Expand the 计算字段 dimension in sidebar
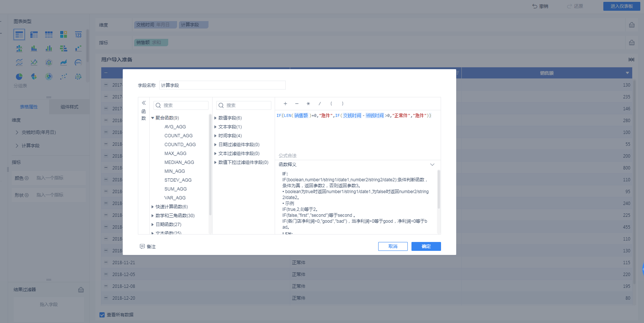The image size is (644, 323). [x=17, y=146]
